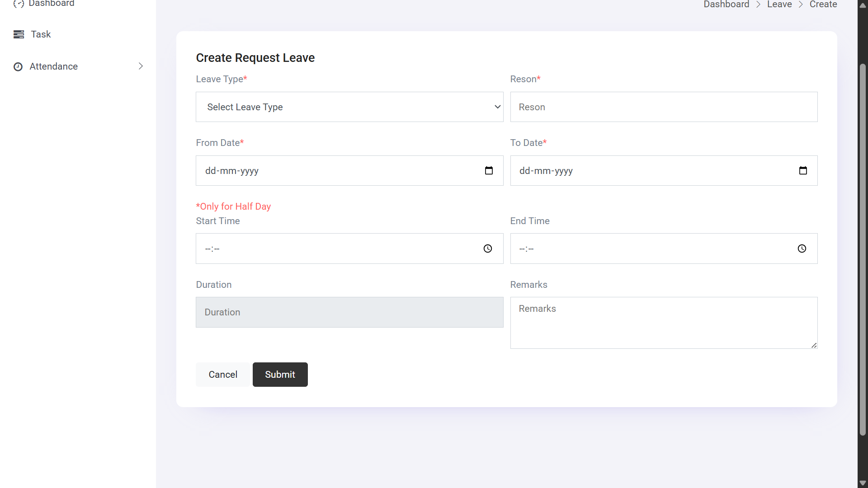Click the 'Remarks' label above the textarea
Screen dimensions: 868x488
[x=529, y=285]
